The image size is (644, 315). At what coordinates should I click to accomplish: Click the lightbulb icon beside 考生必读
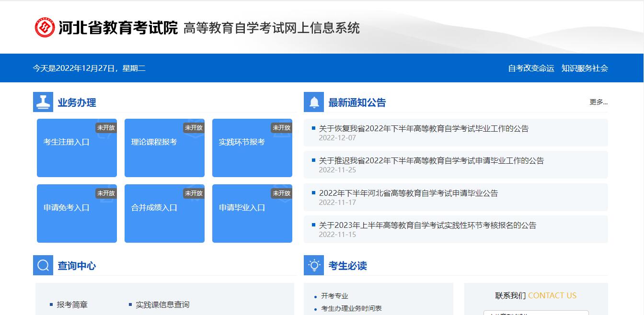(314, 265)
